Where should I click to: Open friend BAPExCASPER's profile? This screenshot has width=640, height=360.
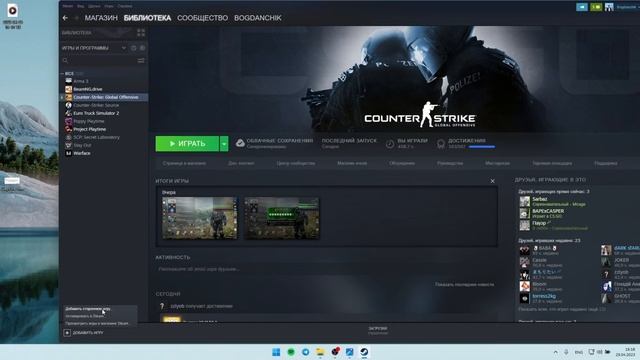point(548,211)
